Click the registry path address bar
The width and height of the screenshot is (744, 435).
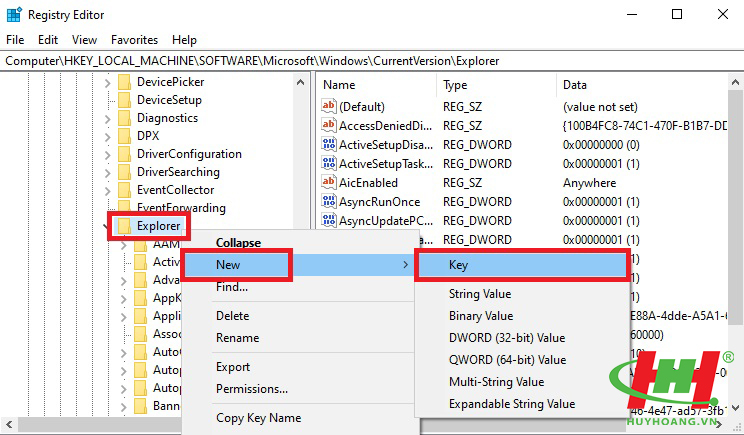pos(372,61)
